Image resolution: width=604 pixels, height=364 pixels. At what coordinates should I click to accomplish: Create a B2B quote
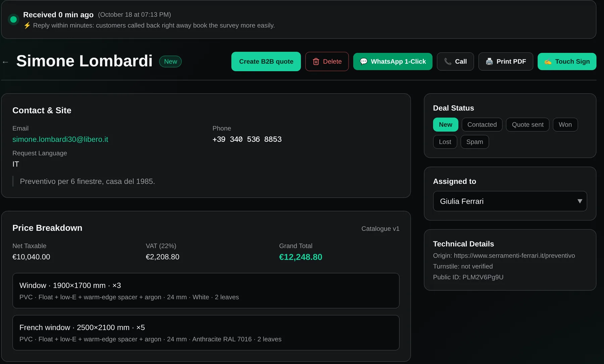click(x=266, y=61)
